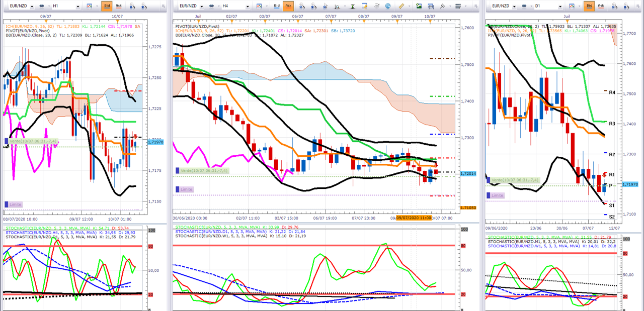
Task: Click the zoom out icon in the D1 chart
Action: pyautogui.click(x=626, y=6)
